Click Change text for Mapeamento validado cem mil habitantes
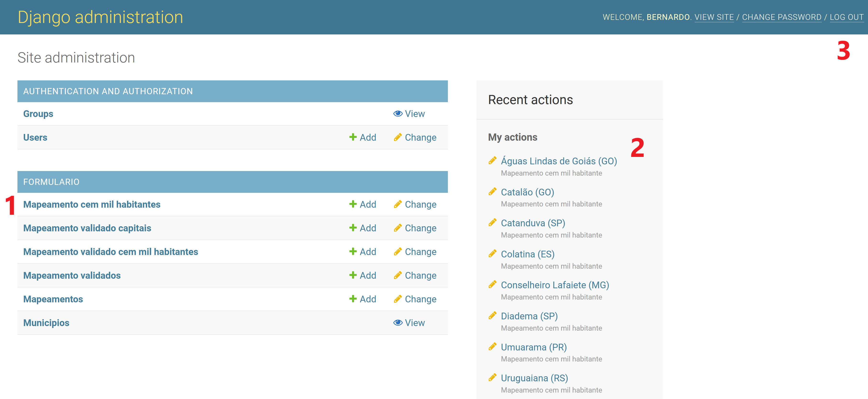Viewport: 868px width, 399px height. [421, 252]
